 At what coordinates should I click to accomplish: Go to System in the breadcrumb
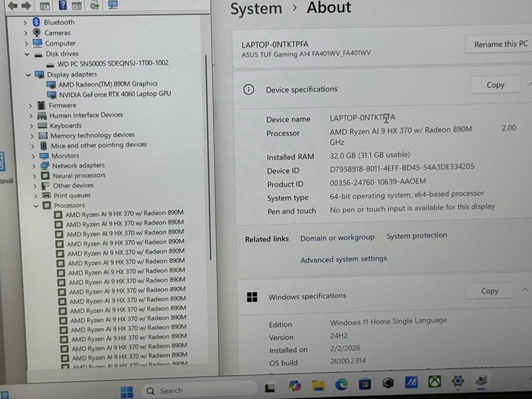[256, 9]
